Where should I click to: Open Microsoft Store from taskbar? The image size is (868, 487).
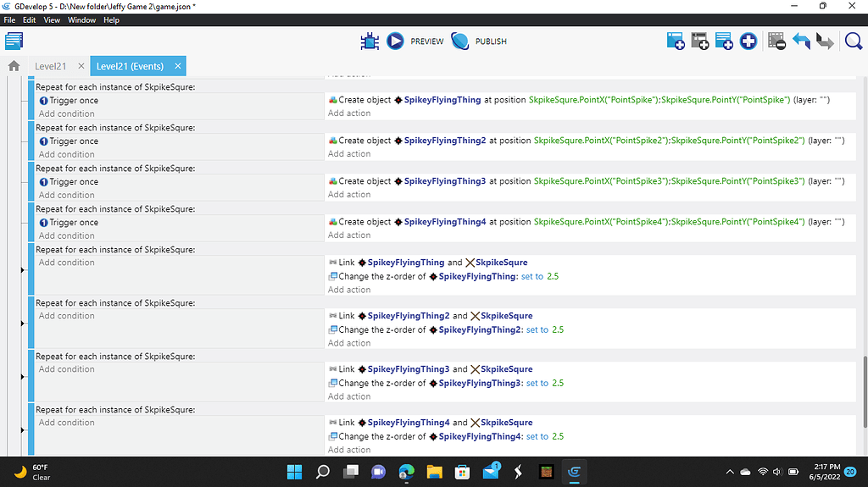462,472
